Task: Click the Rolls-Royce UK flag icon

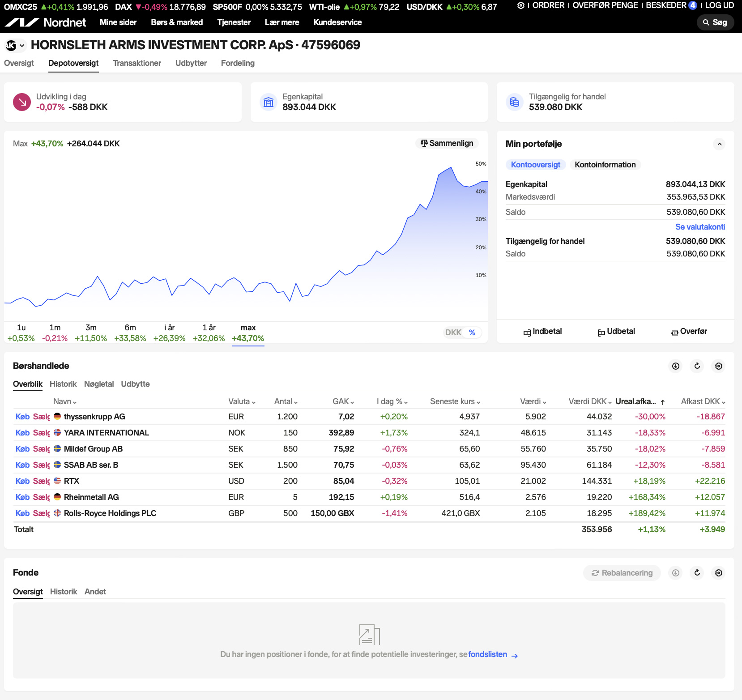Action: [57, 513]
